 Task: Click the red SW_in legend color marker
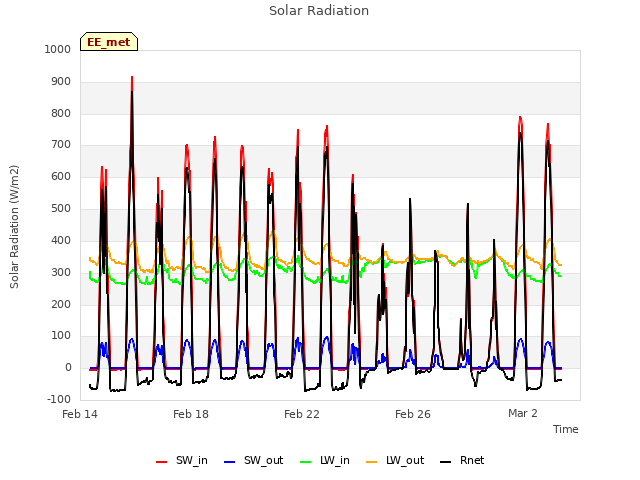162,462
